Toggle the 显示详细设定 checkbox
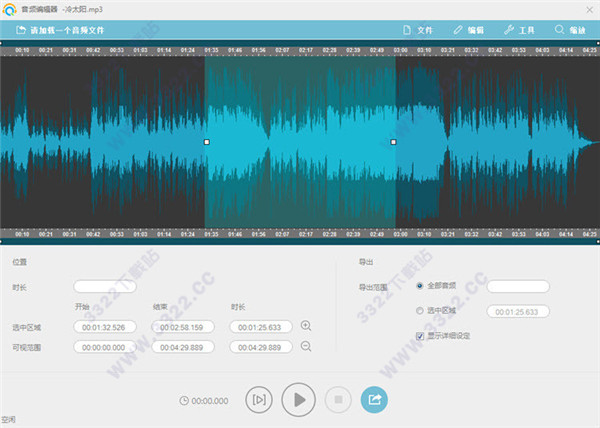 (x=420, y=336)
